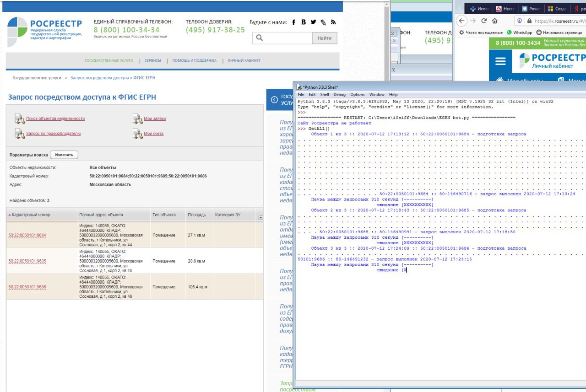Open Мои заявки link
Screen dimensions: 586x392
(155, 119)
